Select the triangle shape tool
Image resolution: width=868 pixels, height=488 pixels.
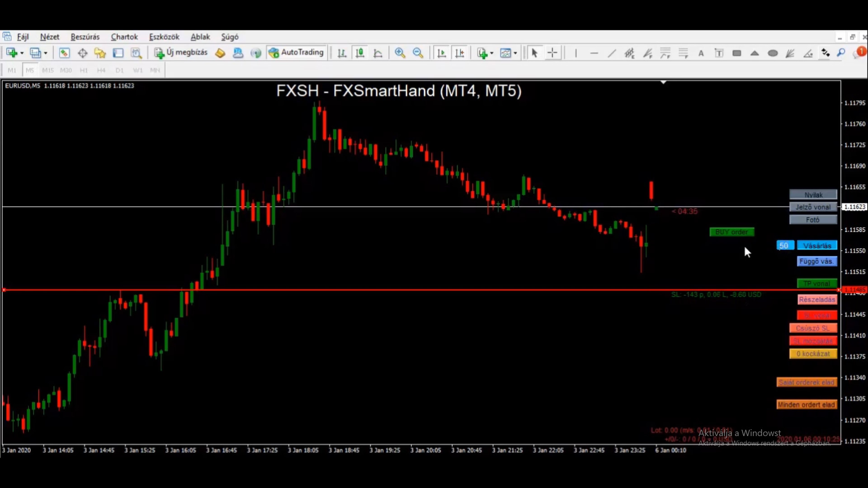pyautogui.click(x=755, y=53)
